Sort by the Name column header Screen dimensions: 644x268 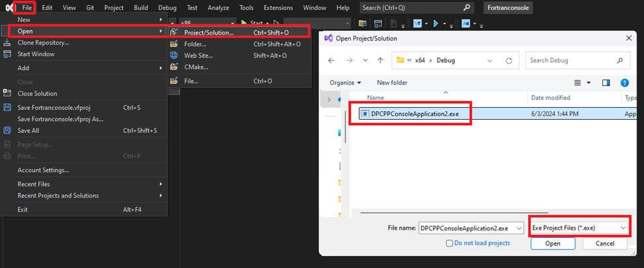[375, 98]
